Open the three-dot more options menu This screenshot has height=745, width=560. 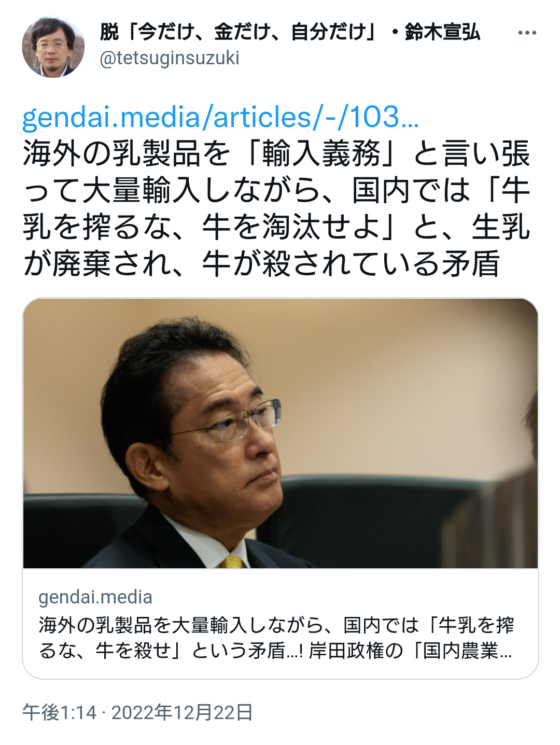pyautogui.click(x=527, y=33)
